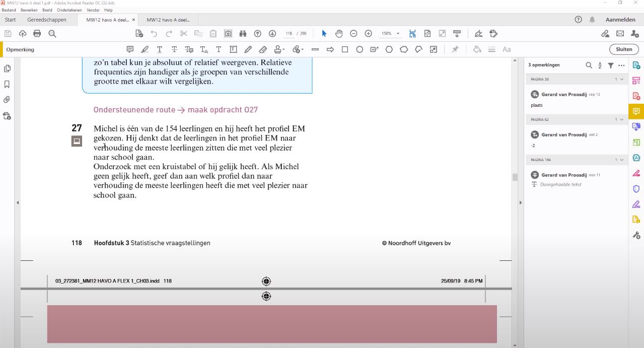The width and height of the screenshot is (644, 348).
Task: Switch to the Gereedschappen tab
Action: pos(46,20)
